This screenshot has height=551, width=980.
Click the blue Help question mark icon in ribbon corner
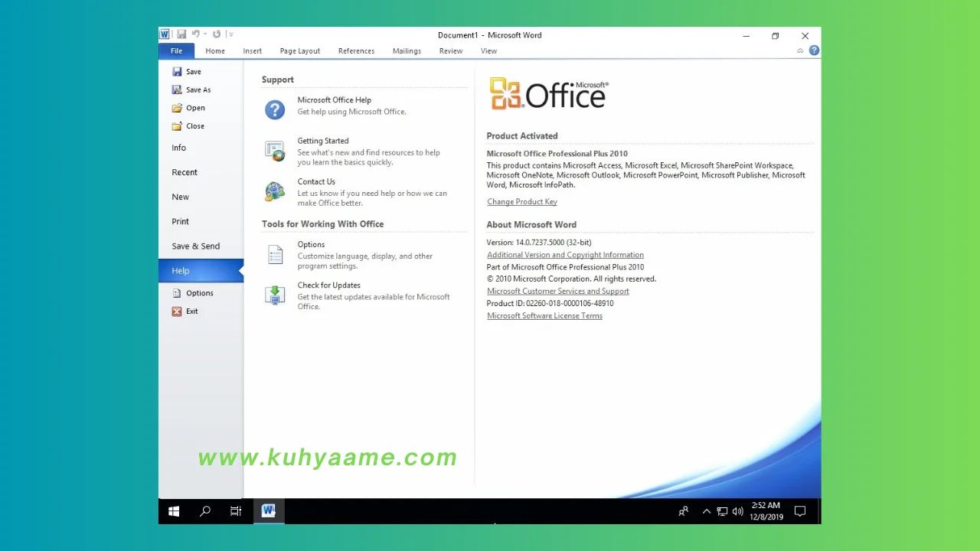click(x=814, y=51)
